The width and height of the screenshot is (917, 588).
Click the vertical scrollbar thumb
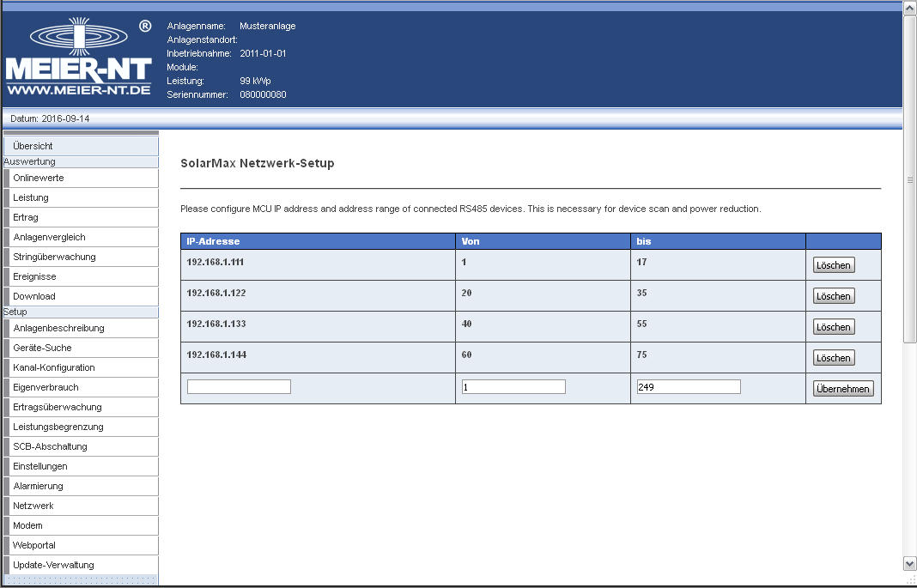click(x=909, y=179)
